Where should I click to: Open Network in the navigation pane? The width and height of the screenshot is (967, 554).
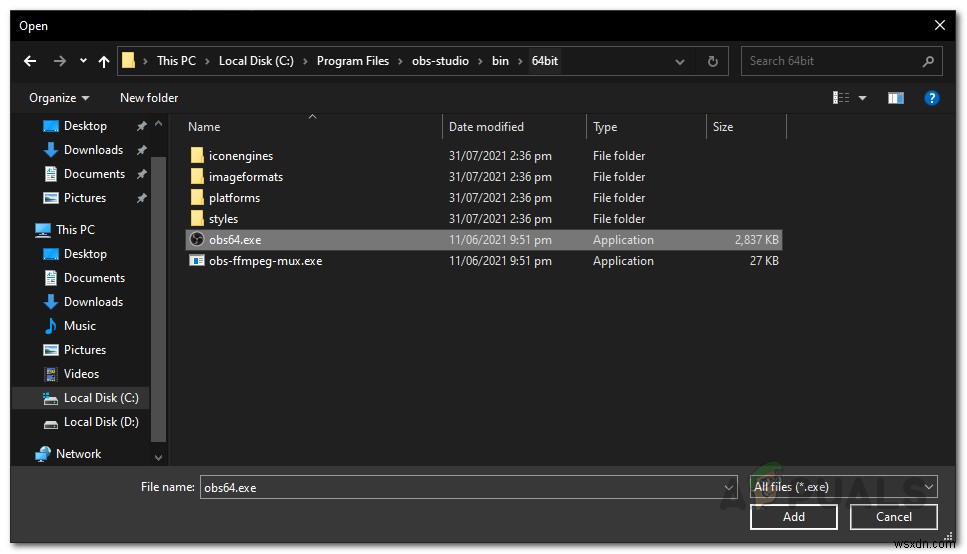[x=78, y=454]
